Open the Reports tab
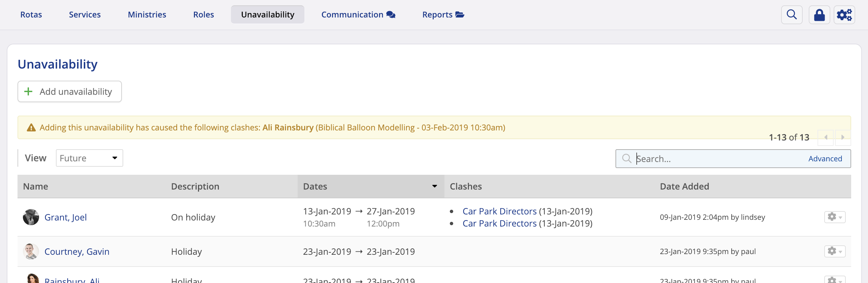868x283 pixels. coord(443,15)
